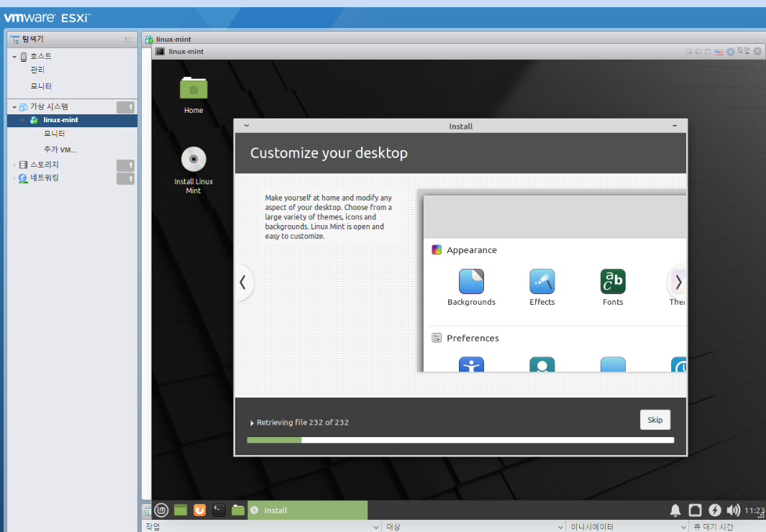Click the Accessibility icon under Preferences

pos(471,364)
